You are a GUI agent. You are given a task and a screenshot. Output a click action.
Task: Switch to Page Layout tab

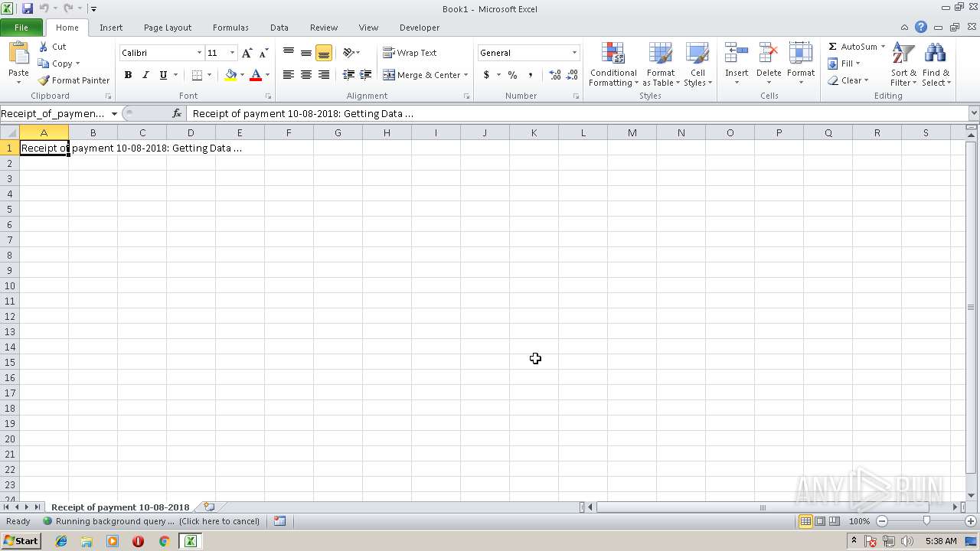(x=168, y=28)
